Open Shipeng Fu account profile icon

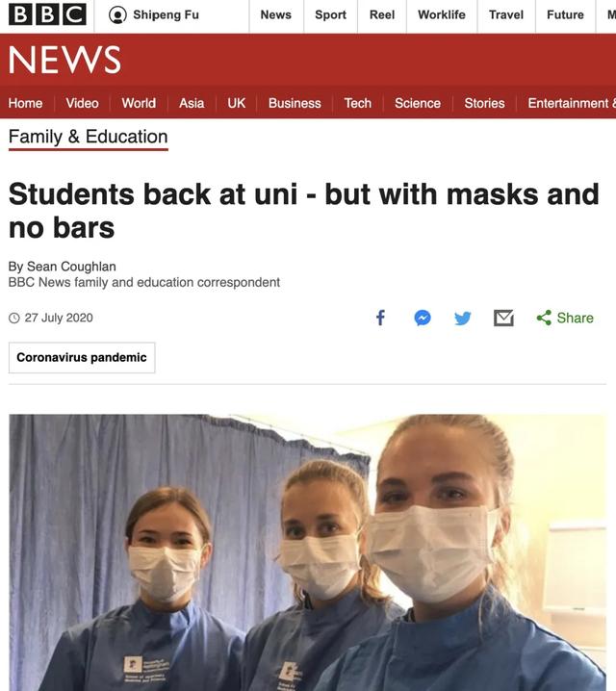coord(117,15)
